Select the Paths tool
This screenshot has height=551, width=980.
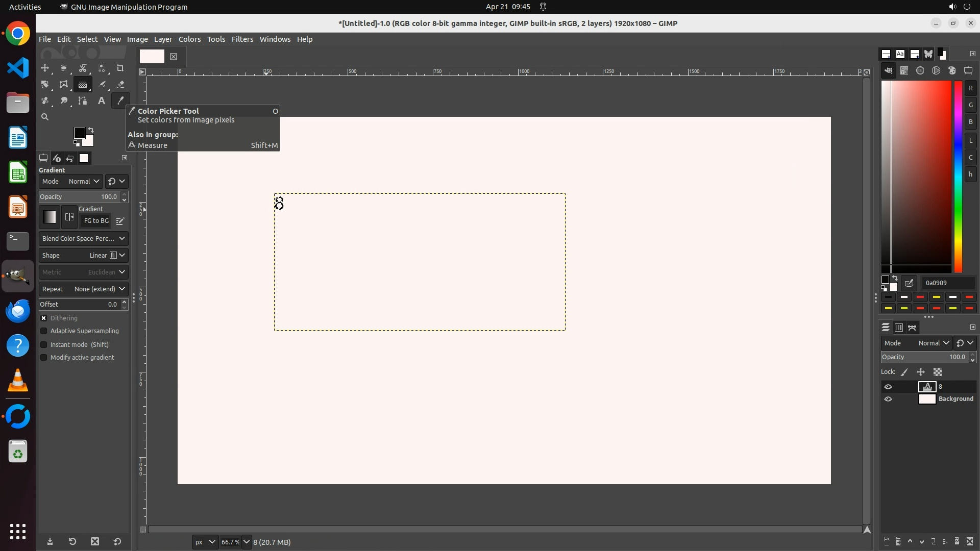82,101
